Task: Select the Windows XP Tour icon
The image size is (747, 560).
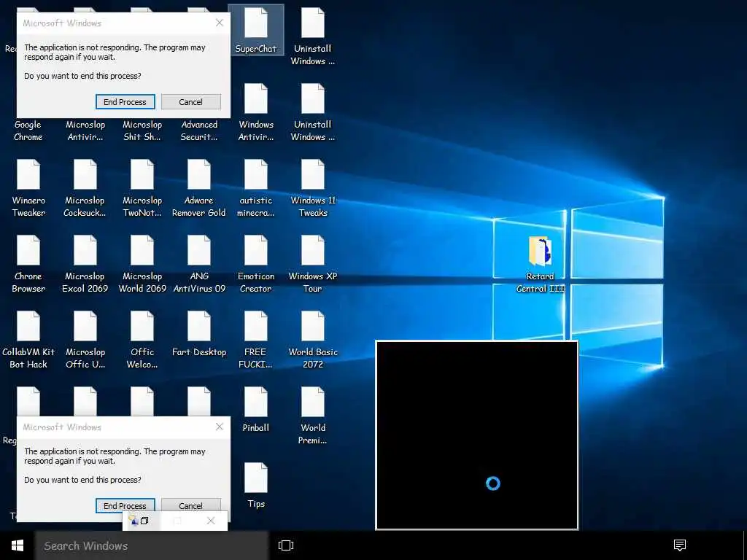Action: pyautogui.click(x=313, y=264)
